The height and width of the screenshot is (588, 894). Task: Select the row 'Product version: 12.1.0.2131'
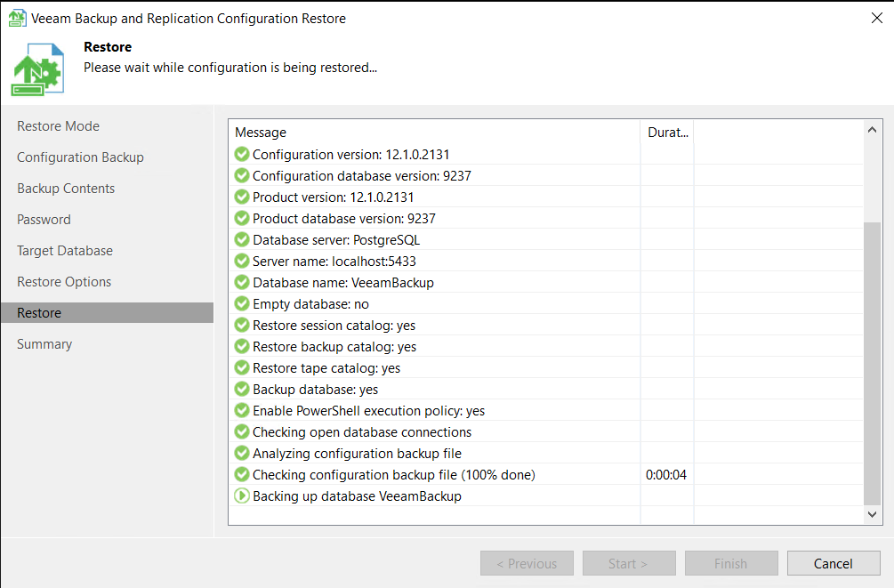coord(546,197)
